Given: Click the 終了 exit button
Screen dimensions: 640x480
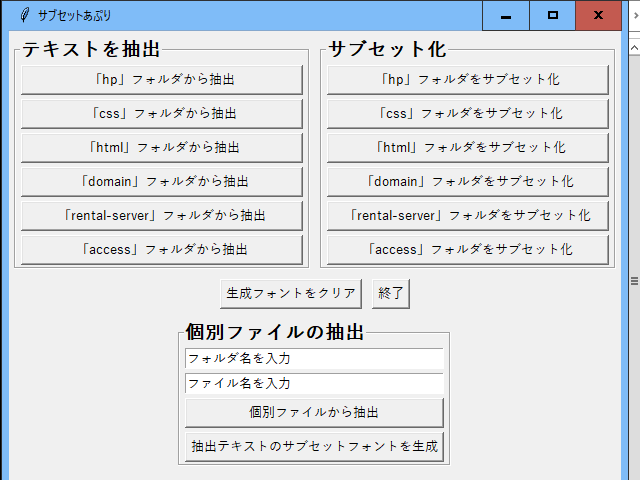Looking at the screenshot, I should [391, 293].
